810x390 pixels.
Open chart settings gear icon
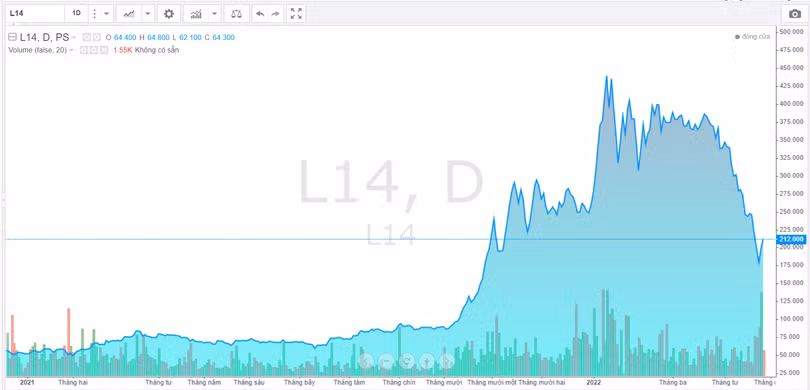click(169, 13)
